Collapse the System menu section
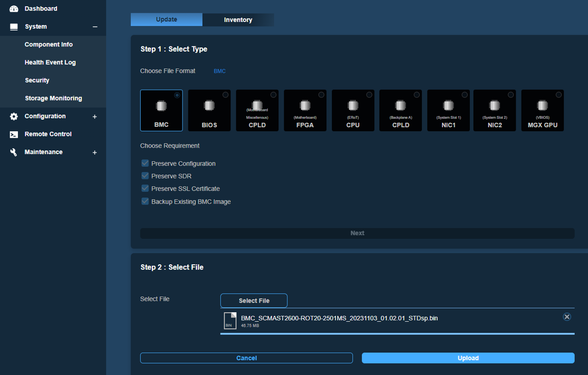Screen dimensions: 588x375 point(95,27)
